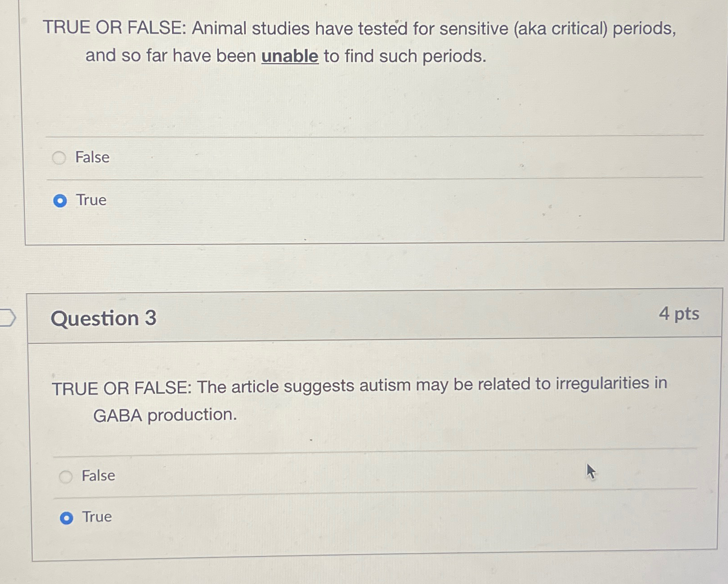Viewport: 728px width, 584px height.
Task: Click the selected True radio indicator in Question 3
Action: coord(67,518)
